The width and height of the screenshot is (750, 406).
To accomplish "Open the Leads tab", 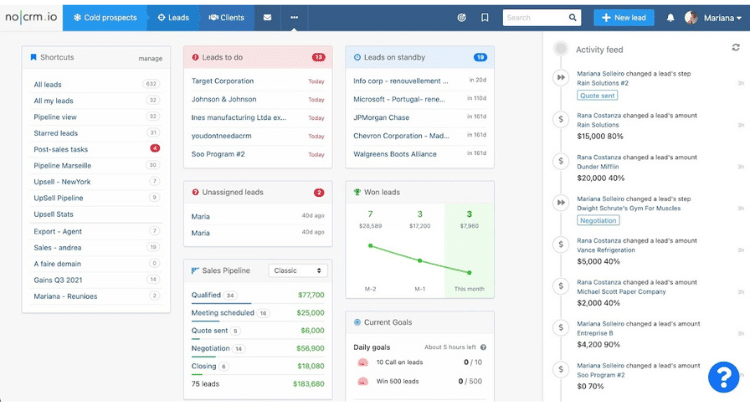I will tap(173, 18).
